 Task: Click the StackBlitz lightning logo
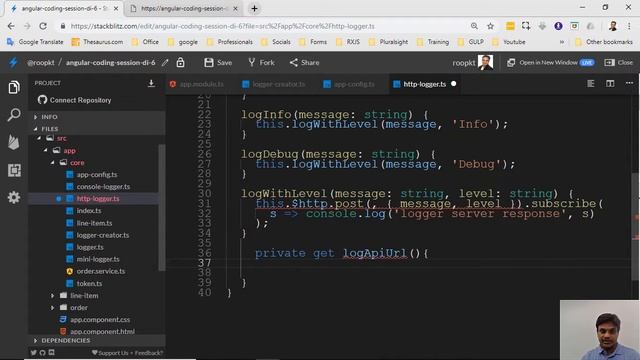pos(13,62)
